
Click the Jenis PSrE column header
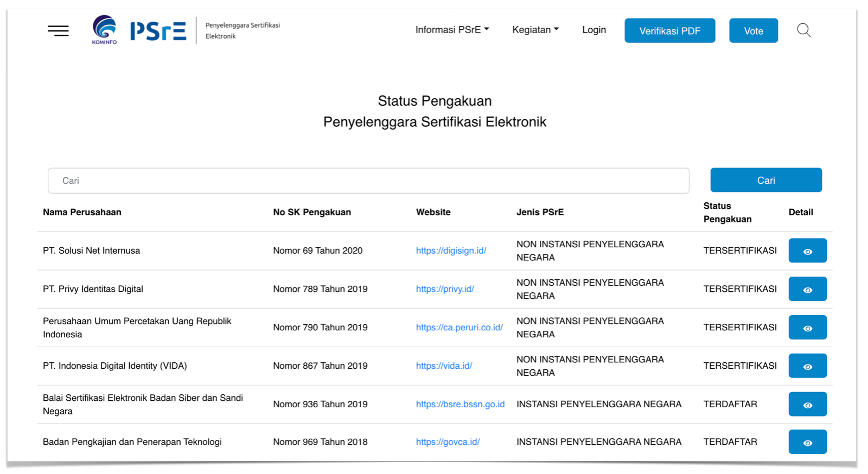[540, 212]
